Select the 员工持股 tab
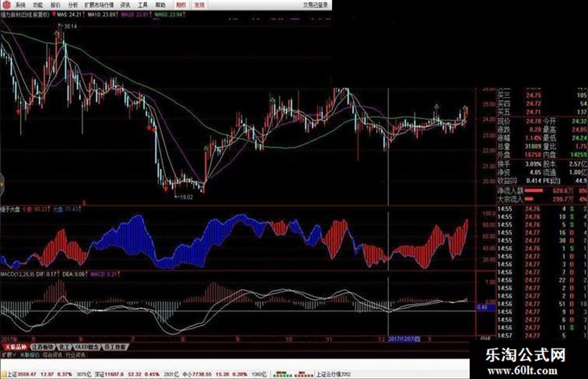Viewport: 588px width, 379px height. (x=116, y=347)
